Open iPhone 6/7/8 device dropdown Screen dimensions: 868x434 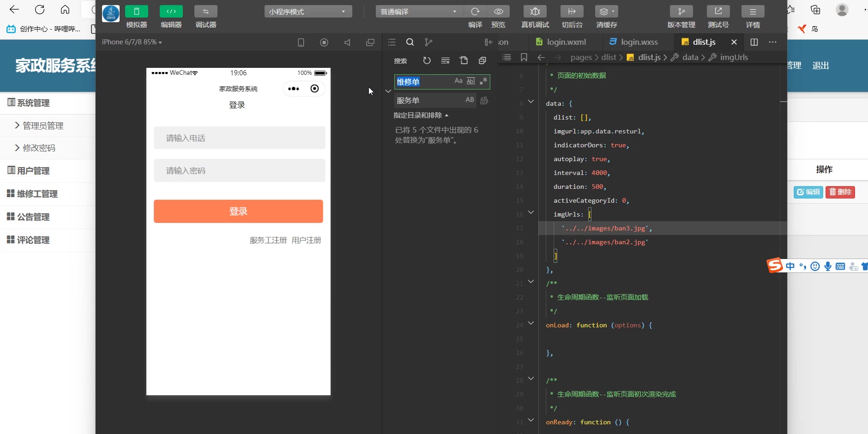click(132, 42)
